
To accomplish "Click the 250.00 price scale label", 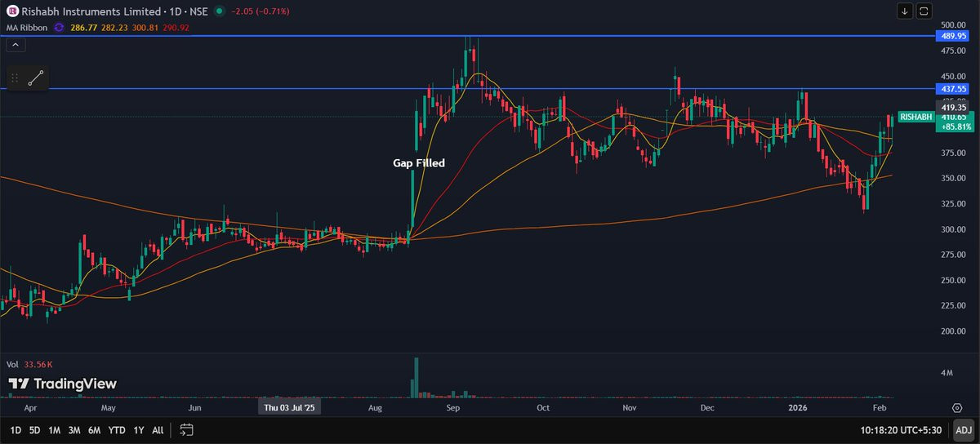I will coord(952,280).
